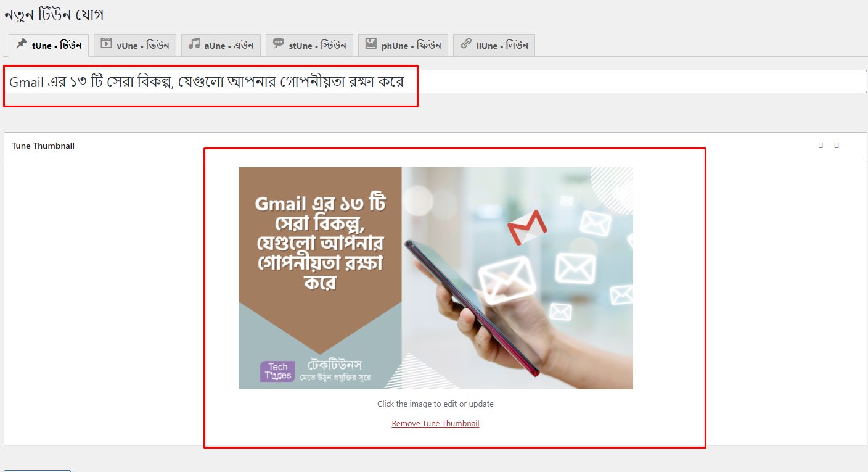
Task: Open the stUne - স্টিউন tab
Action: click(309, 44)
